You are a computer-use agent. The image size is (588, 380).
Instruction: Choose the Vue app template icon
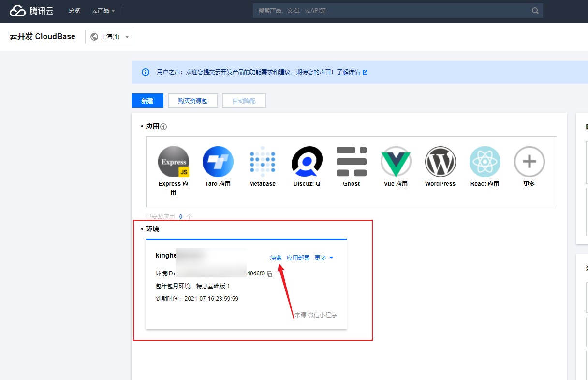396,162
